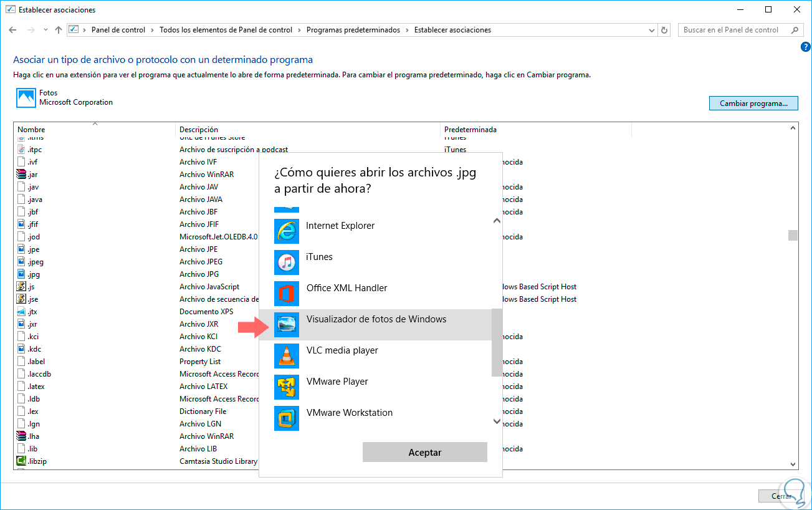Choose the iTunes icon in app list

pyautogui.click(x=287, y=262)
